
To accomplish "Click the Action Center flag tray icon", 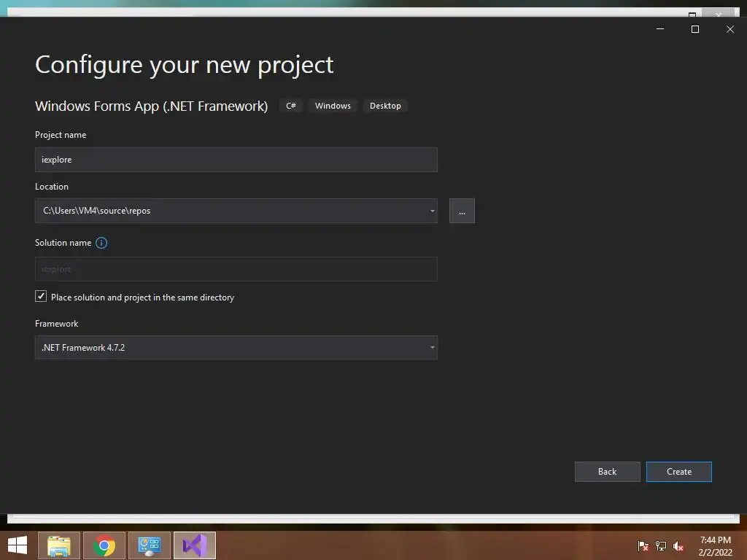I will click(643, 545).
